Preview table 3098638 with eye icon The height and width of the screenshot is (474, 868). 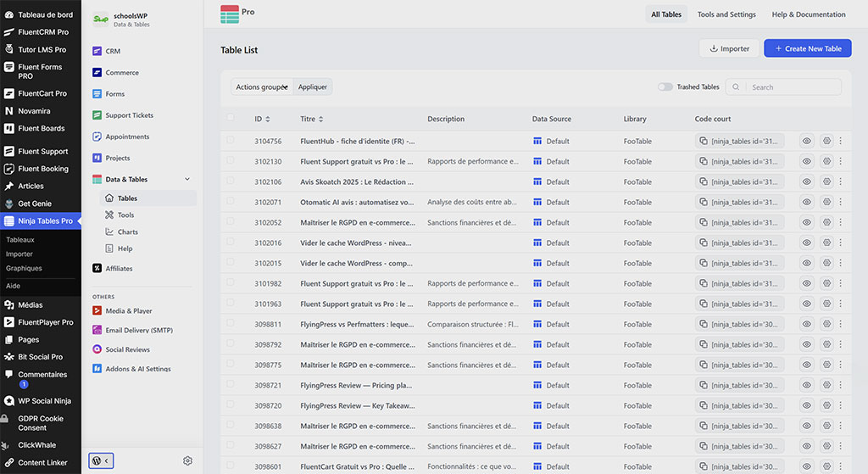(x=807, y=426)
